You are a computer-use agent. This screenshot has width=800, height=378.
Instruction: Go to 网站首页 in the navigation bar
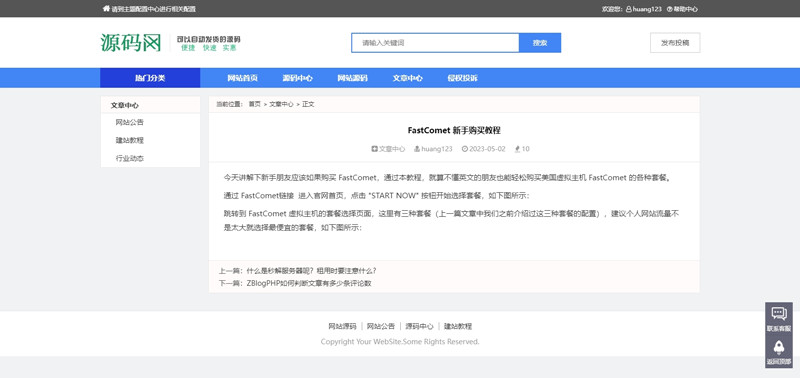(x=242, y=78)
